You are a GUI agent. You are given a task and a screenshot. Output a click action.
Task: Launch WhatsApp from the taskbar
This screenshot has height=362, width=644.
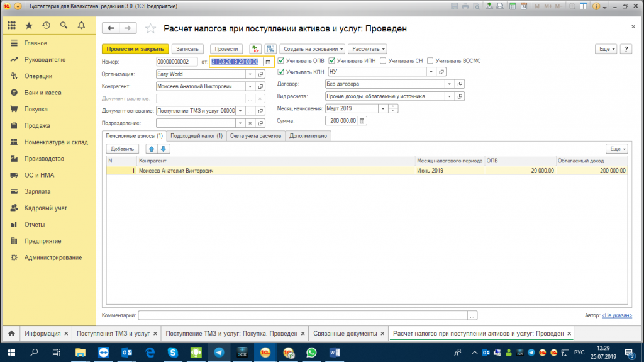point(311,353)
